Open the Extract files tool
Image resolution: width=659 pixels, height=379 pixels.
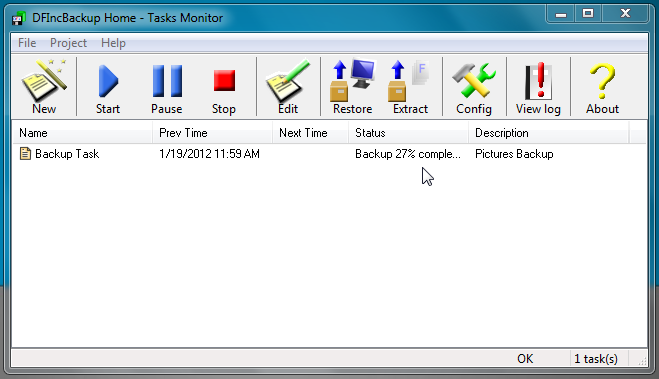410,87
